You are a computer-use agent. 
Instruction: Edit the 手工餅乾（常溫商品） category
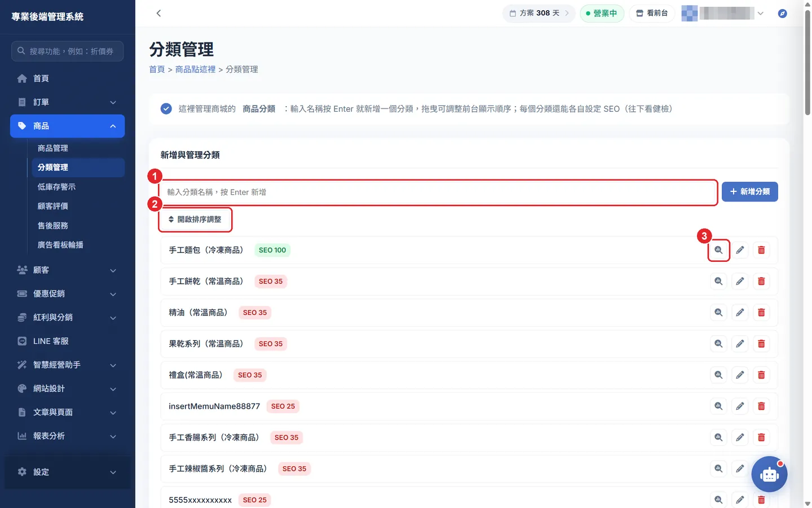(740, 281)
